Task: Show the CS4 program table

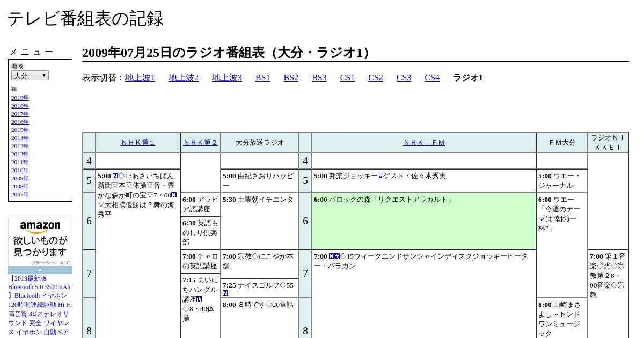Action: pyautogui.click(x=432, y=78)
